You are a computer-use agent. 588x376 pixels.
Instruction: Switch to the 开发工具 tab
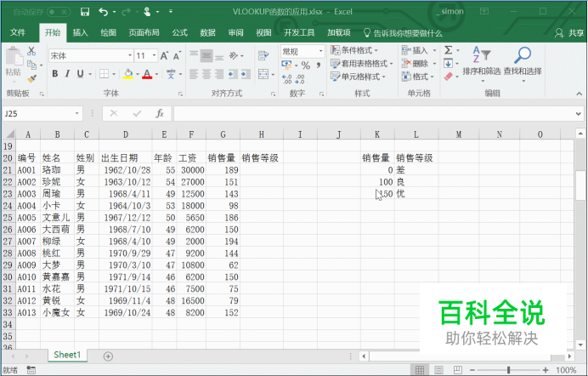tap(299, 32)
